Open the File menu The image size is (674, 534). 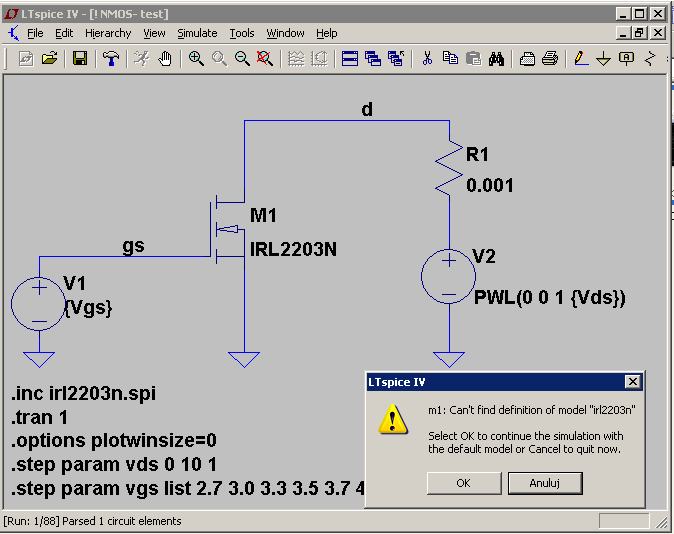[35, 33]
